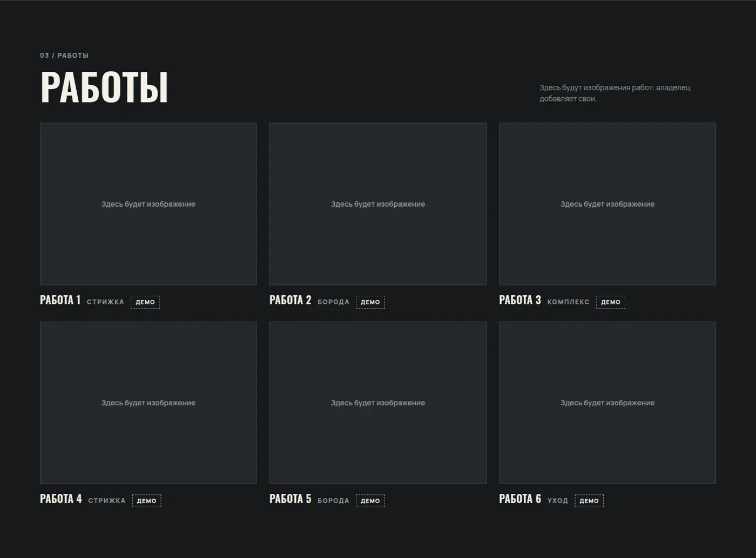Click the Комплекс category label

point(569,302)
